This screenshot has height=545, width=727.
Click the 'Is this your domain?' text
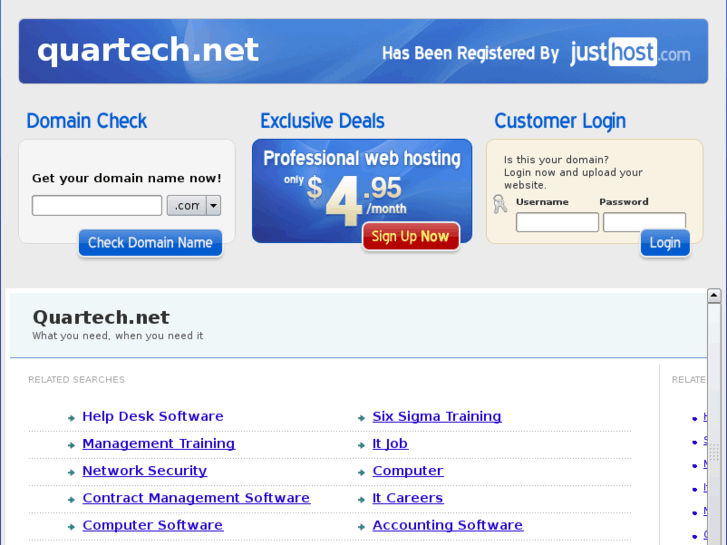pos(556,160)
